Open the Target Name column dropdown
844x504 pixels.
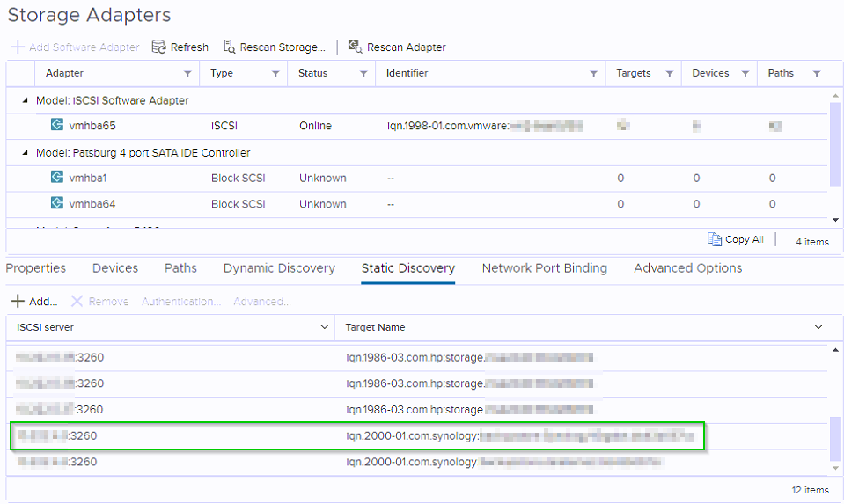(818, 327)
